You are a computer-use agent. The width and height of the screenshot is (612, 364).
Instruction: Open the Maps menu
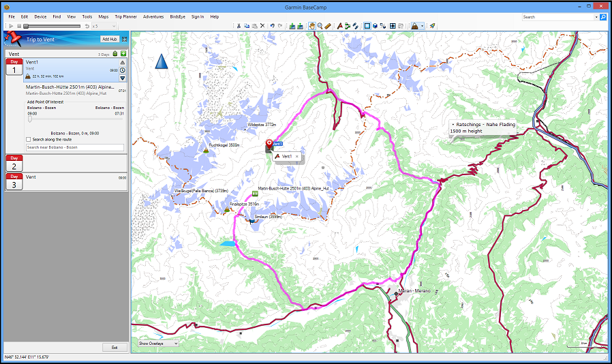pos(104,17)
